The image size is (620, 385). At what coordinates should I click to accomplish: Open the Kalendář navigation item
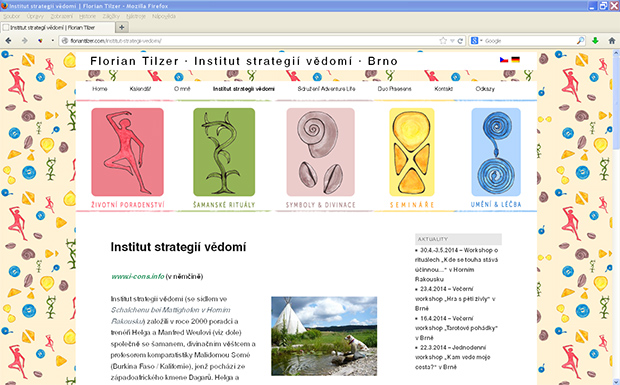point(140,89)
